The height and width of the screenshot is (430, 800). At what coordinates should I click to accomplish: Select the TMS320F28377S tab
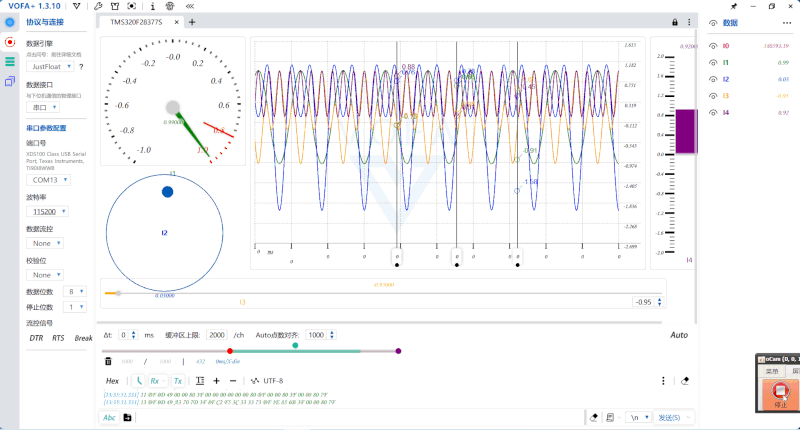pyautogui.click(x=138, y=22)
